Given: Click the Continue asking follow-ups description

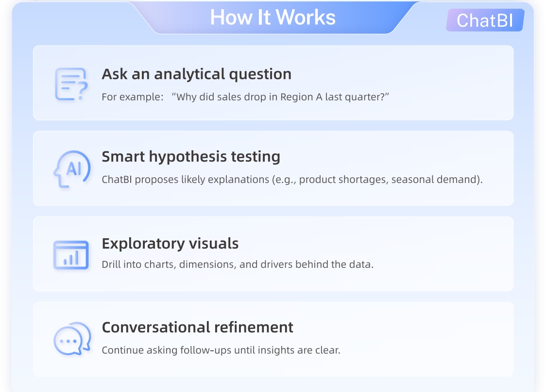Looking at the screenshot, I should [221, 350].
